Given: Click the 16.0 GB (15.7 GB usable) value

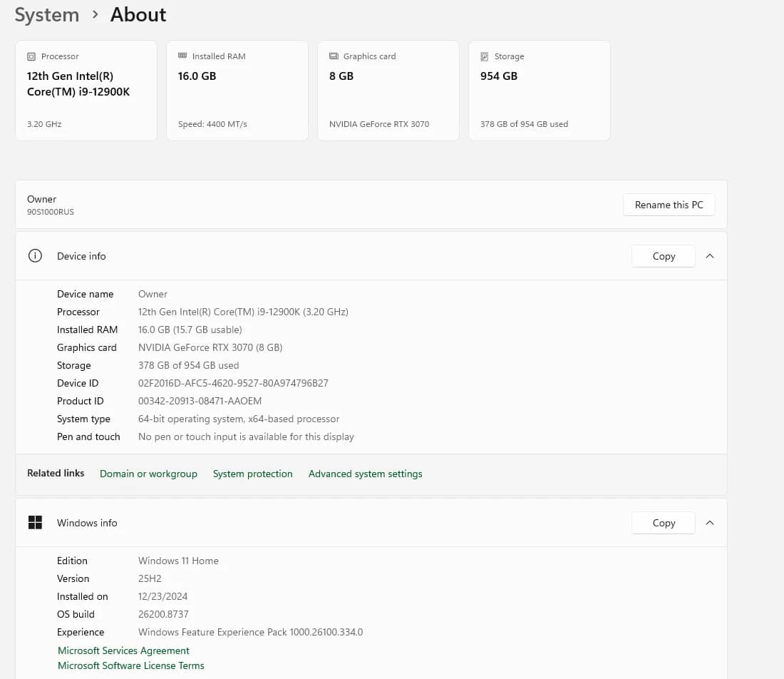Looking at the screenshot, I should 190,330.
